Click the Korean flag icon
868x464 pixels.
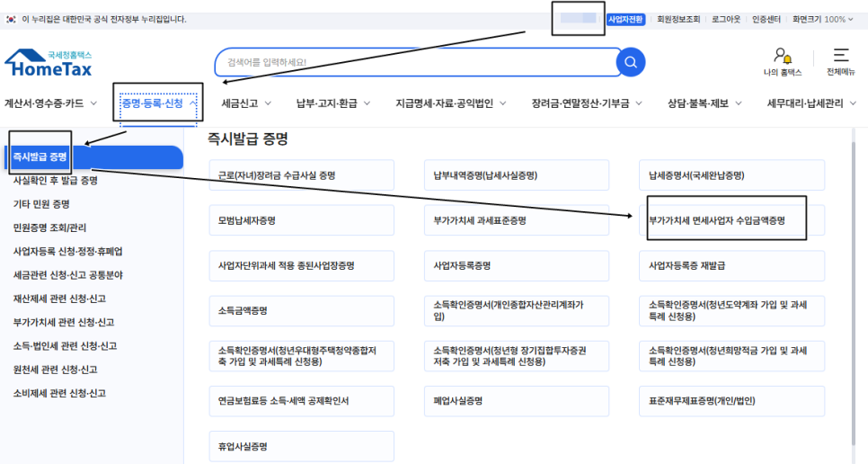pos(11,20)
